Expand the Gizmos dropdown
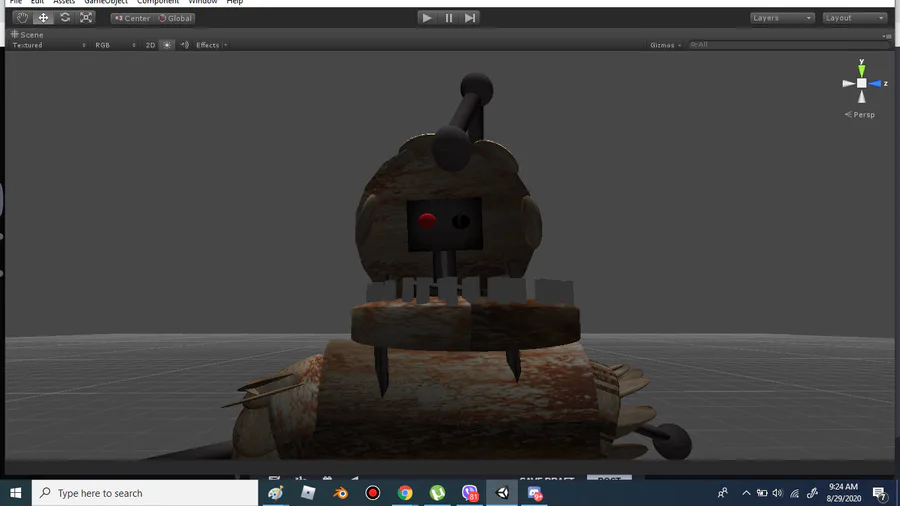 (665, 45)
